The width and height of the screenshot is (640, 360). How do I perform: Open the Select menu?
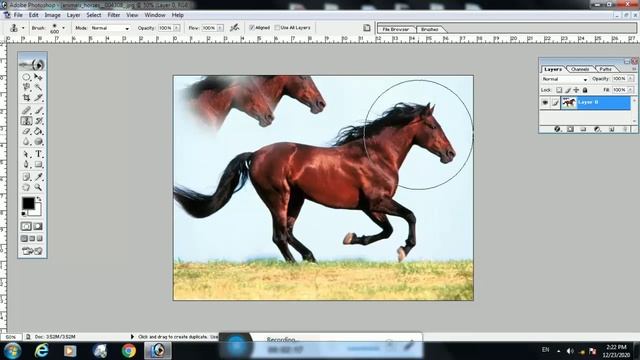(x=93, y=15)
